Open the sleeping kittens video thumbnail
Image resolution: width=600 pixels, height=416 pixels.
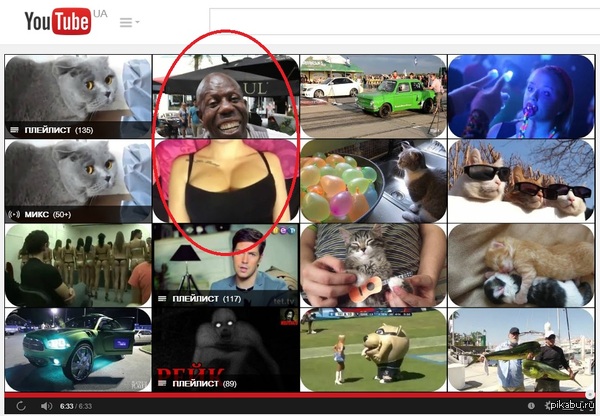click(521, 265)
